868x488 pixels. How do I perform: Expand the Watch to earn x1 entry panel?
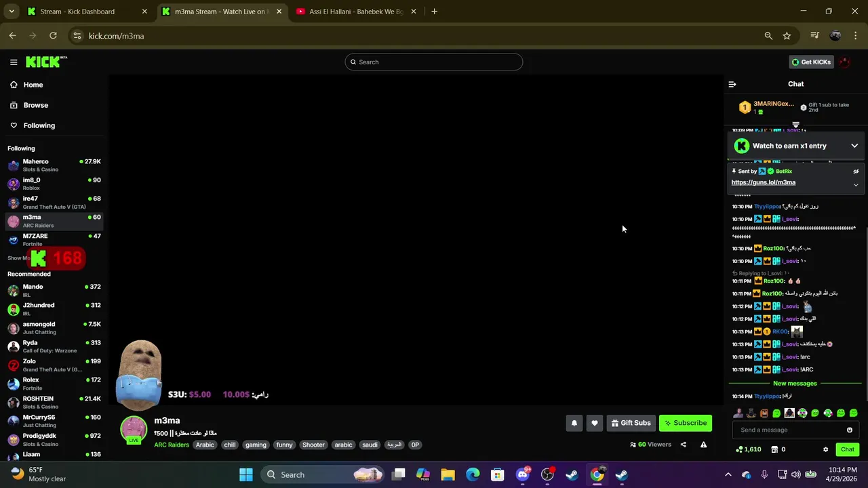(x=854, y=146)
